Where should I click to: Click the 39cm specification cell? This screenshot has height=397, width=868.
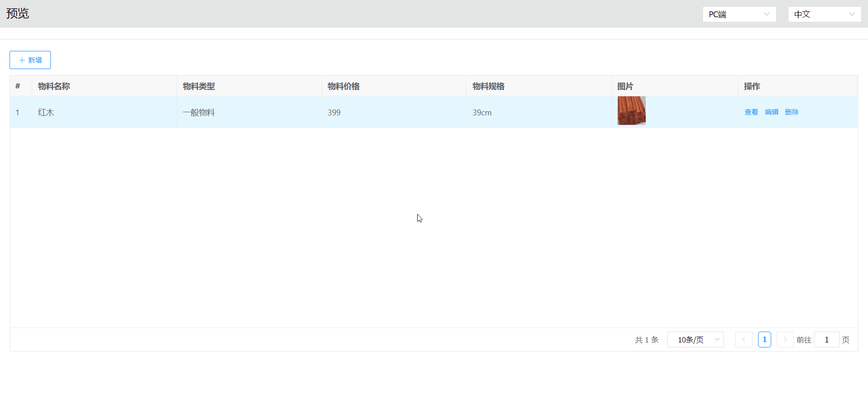pyautogui.click(x=482, y=113)
